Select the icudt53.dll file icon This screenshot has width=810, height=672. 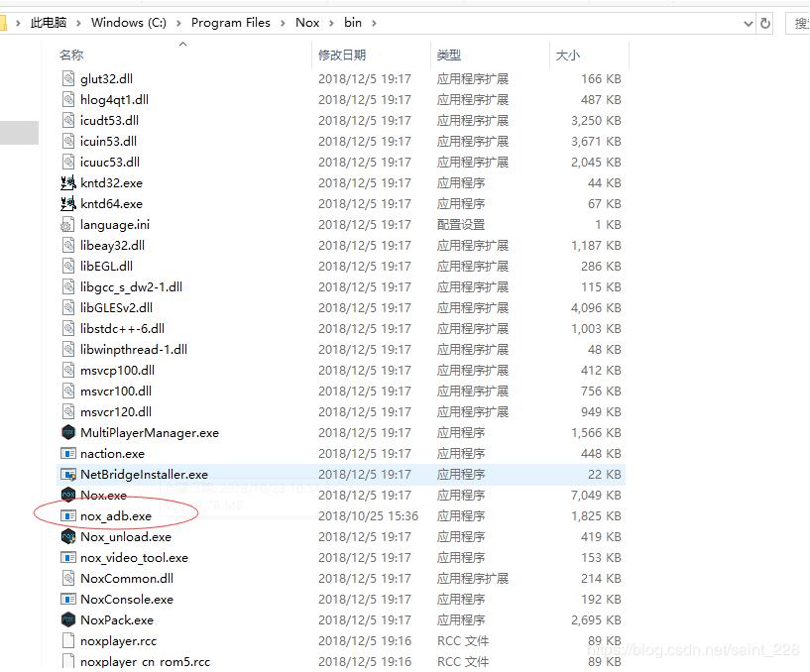(68, 120)
